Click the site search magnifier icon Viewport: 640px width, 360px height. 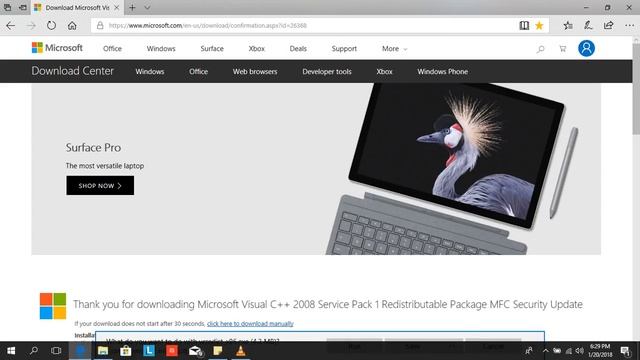click(540, 49)
